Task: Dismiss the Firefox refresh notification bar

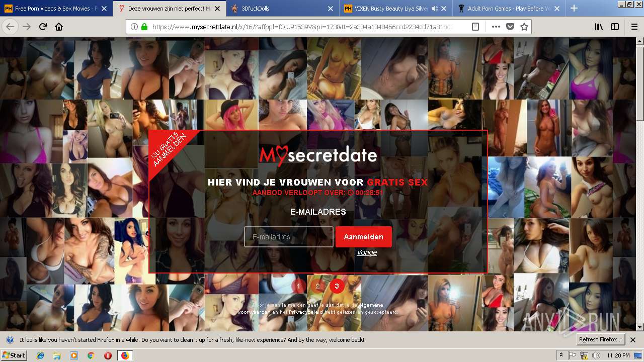Action: click(633, 340)
